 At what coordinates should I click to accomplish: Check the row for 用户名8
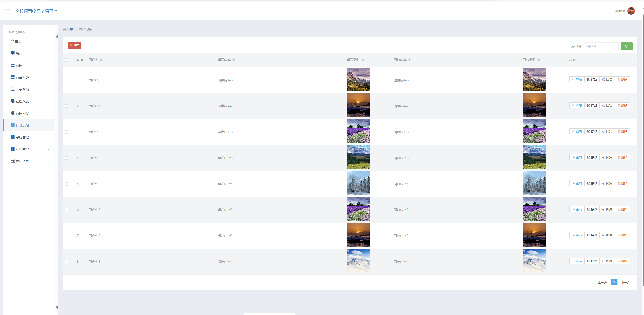tap(67, 80)
